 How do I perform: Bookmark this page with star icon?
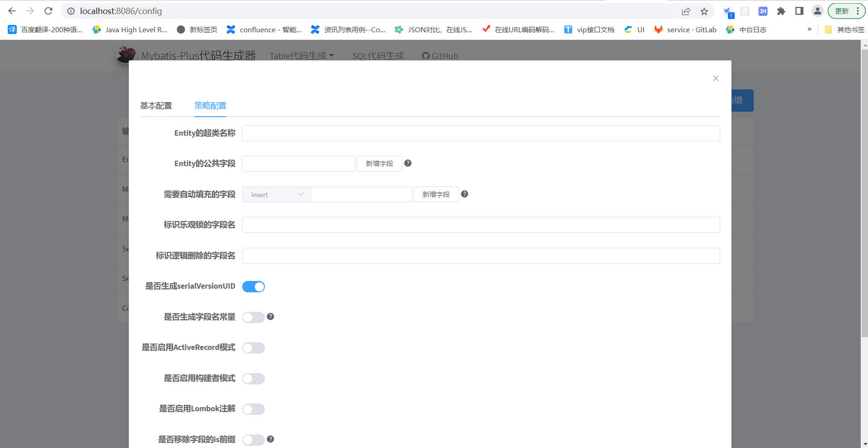click(x=704, y=11)
